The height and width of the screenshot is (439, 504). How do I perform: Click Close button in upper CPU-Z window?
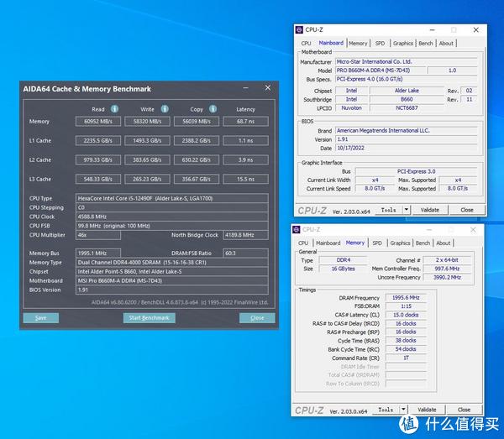(467, 210)
